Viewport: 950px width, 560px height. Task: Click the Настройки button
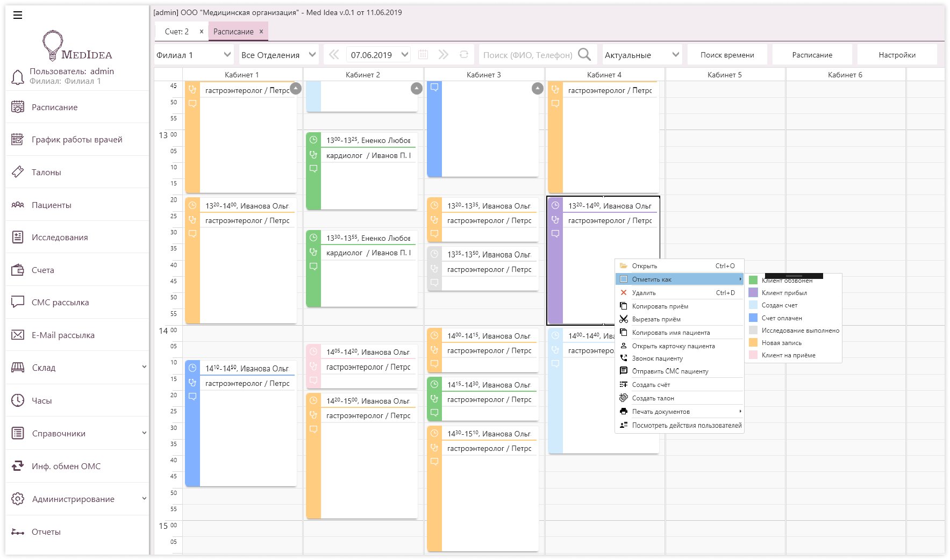click(897, 55)
